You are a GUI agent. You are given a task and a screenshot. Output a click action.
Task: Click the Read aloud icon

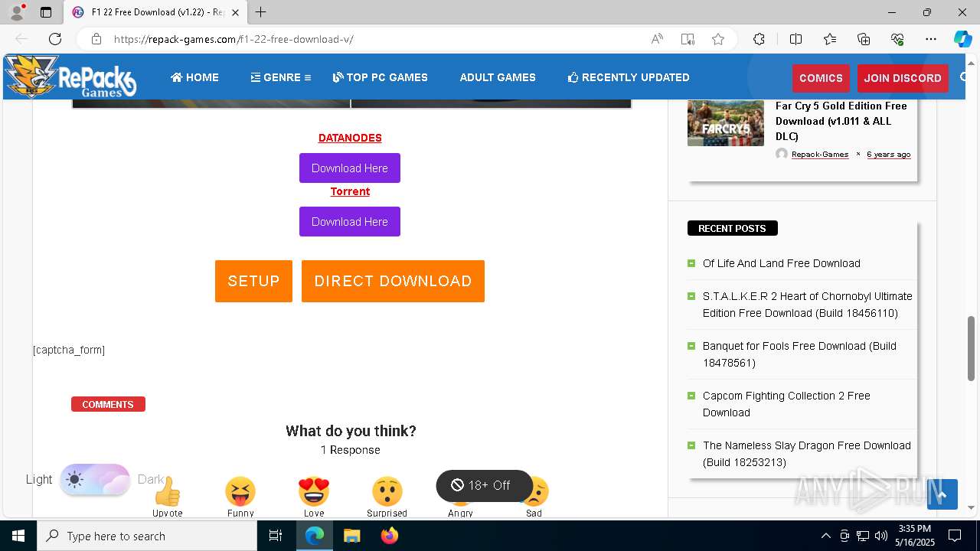(657, 39)
